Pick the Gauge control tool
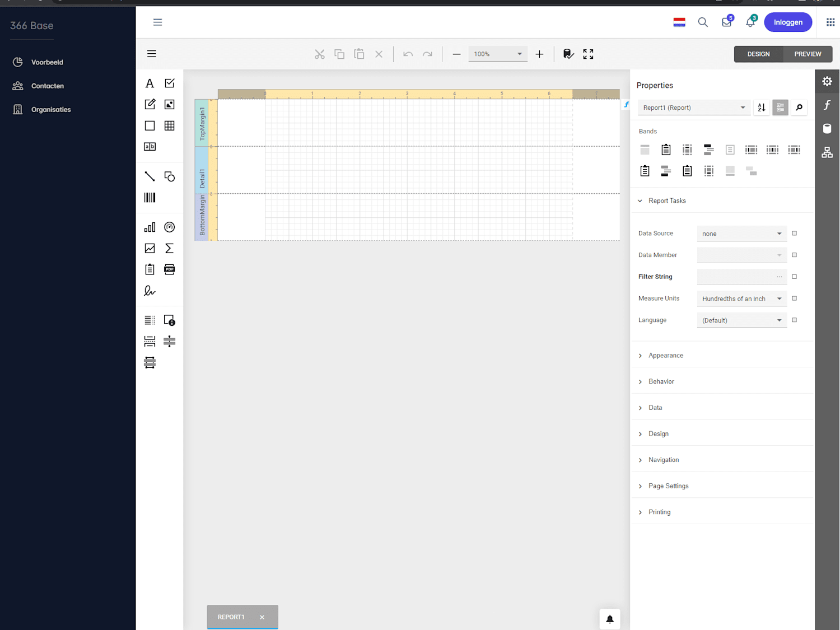Viewport: 840px width, 630px height. tap(170, 227)
